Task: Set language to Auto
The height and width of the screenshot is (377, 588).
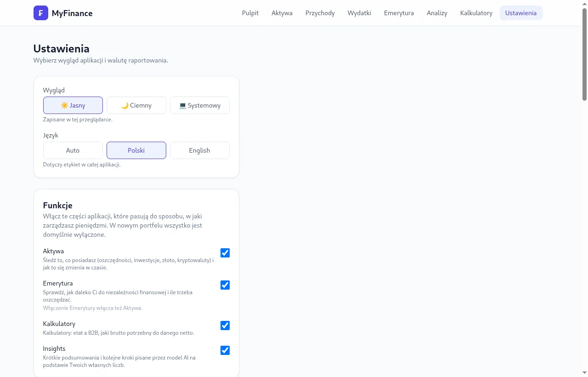Action: point(73,150)
